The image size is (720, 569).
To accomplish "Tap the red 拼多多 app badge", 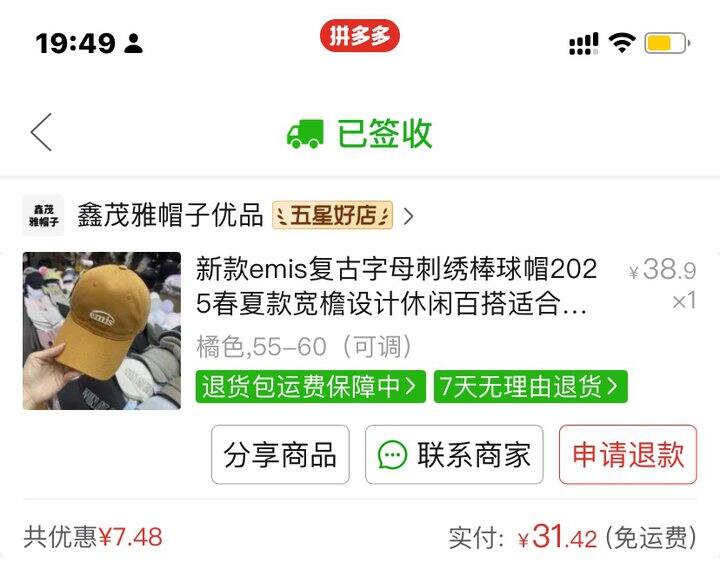I will (360, 35).
